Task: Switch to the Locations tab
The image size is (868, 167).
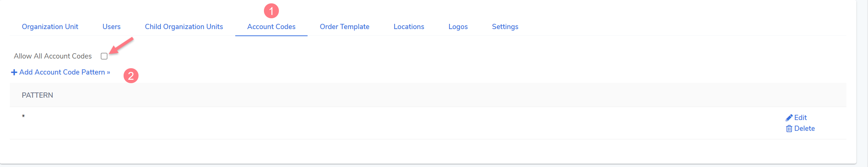Action: pos(409,27)
